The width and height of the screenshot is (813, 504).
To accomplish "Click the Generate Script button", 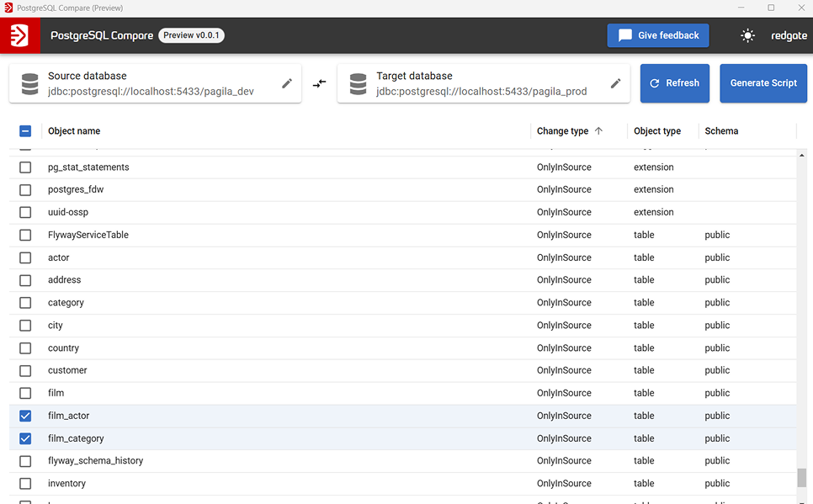I will coord(763,83).
